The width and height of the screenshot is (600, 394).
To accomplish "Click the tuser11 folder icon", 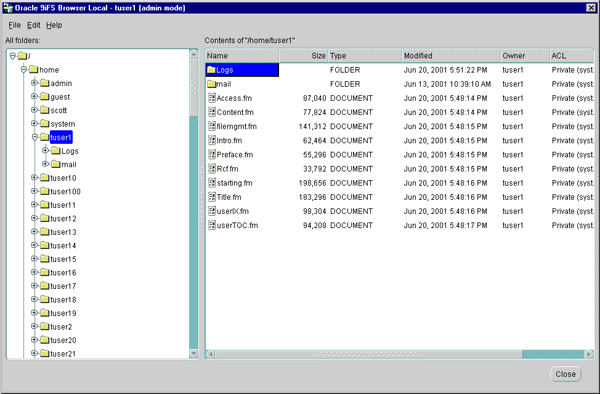I will click(x=45, y=205).
